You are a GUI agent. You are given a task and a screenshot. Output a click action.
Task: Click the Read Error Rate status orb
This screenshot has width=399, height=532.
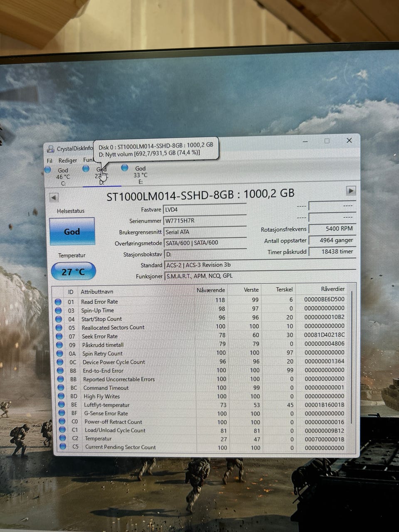(x=58, y=302)
